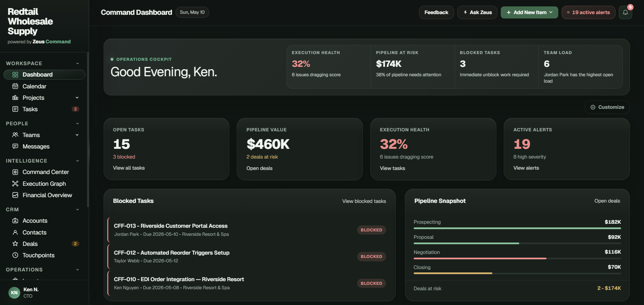Open the Add New Item dropdown

click(529, 12)
